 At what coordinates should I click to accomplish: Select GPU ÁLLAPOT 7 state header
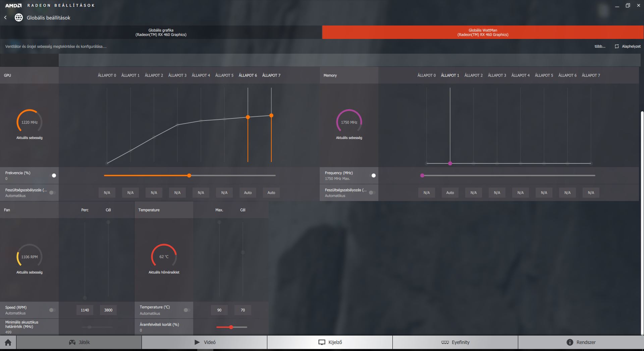[x=271, y=76]
